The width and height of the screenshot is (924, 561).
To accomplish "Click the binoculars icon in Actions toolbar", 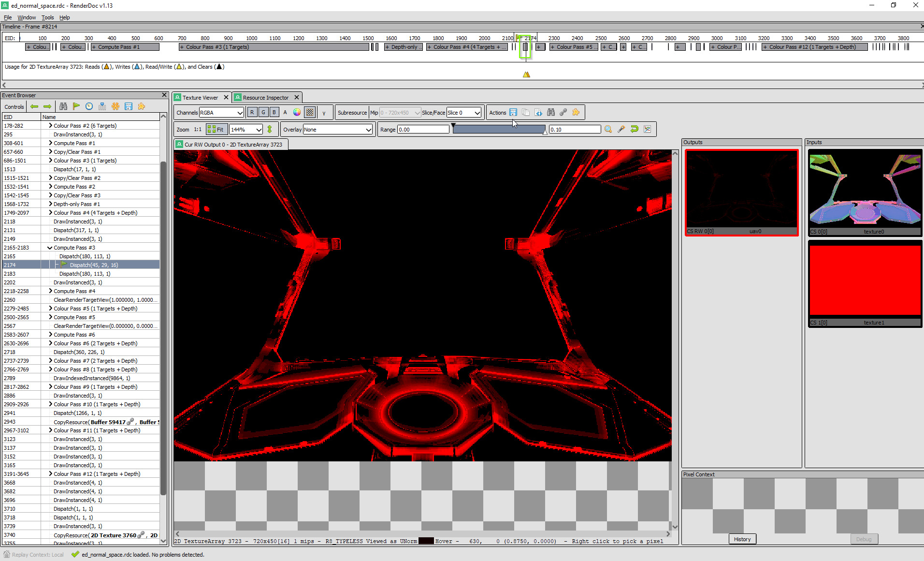I will (551, 112).
